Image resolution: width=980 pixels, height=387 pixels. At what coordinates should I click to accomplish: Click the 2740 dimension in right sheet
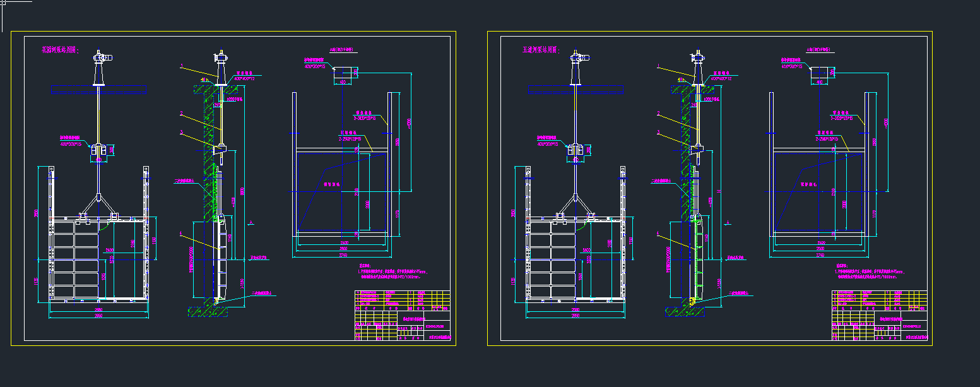click(821, 256)
